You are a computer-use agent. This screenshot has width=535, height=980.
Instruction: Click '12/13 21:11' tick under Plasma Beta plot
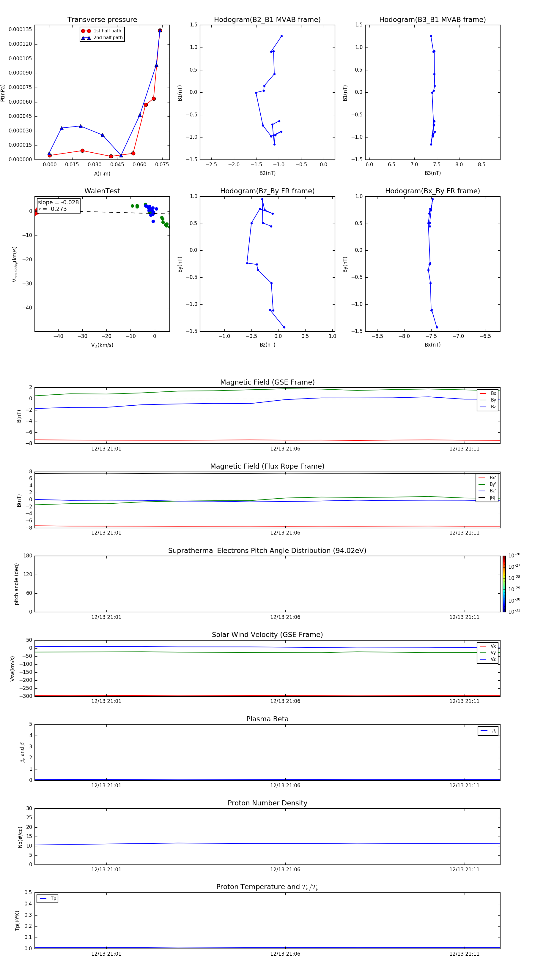click(464, 785)
